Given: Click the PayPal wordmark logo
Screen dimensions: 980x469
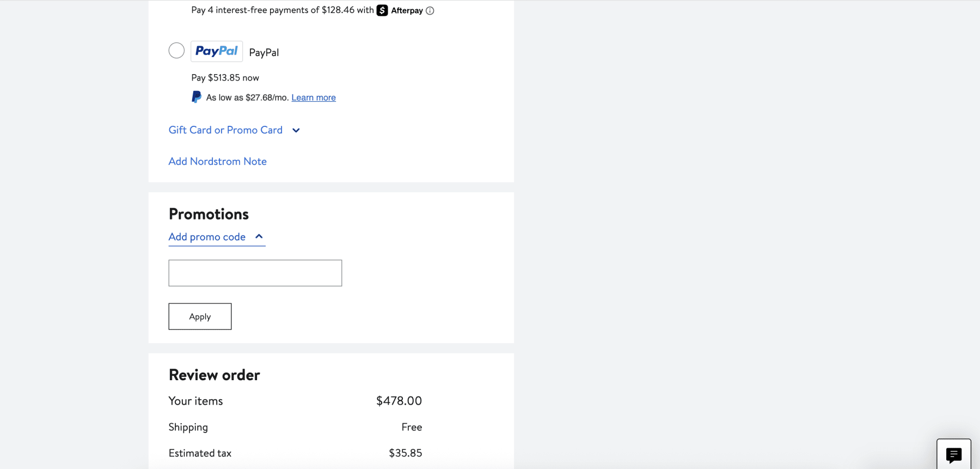Looking at the screenshot, I should pos(216,51).
